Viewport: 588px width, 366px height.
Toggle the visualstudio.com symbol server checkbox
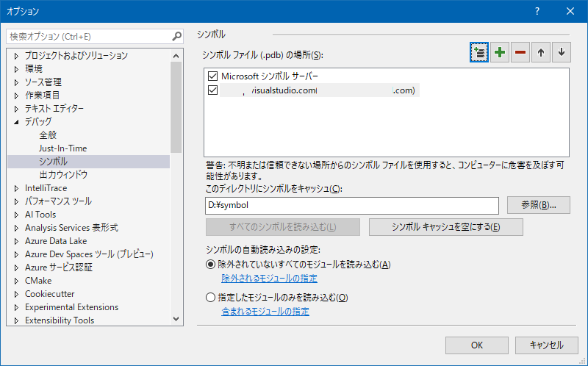(x=212, y=90)
